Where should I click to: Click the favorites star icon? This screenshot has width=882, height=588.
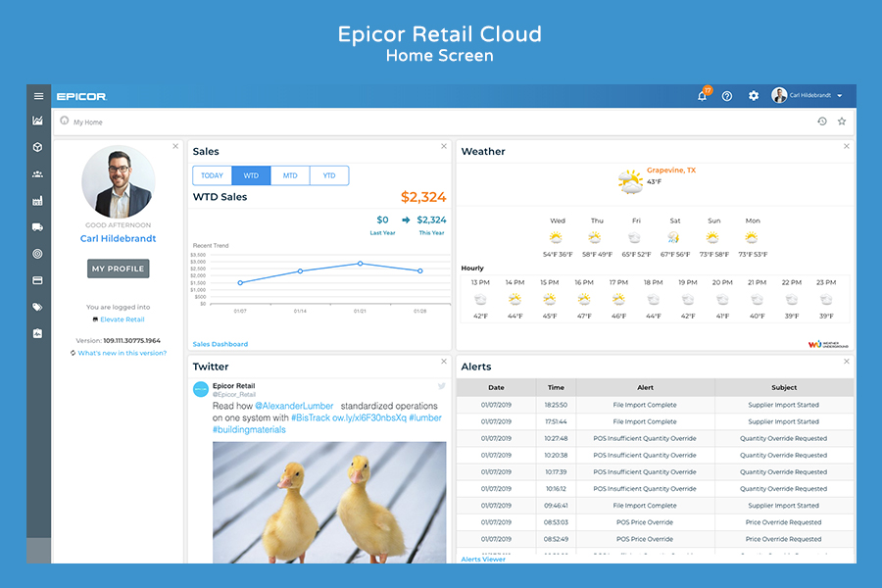[x=842, y=122]
